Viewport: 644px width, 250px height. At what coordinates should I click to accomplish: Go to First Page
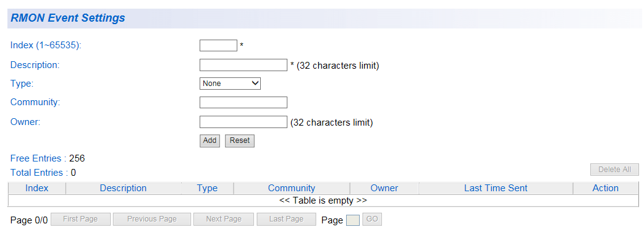[x=79, y=219]
